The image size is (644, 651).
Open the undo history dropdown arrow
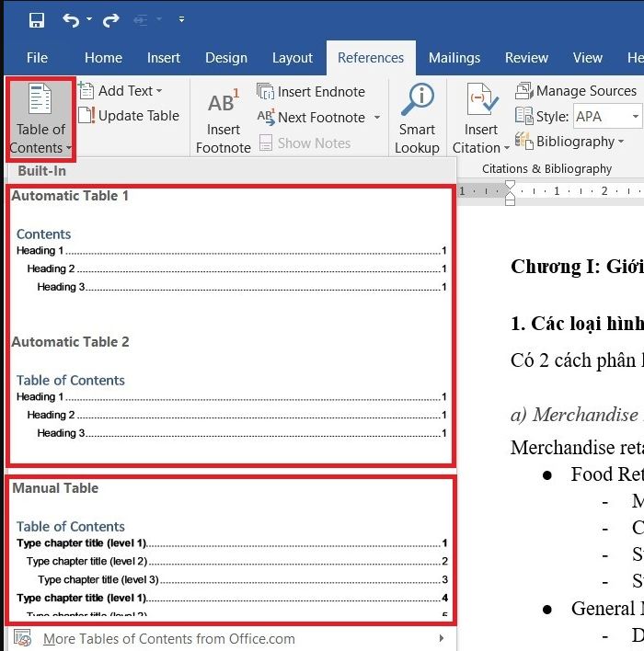pyautogui.click(x=89, y=19)
